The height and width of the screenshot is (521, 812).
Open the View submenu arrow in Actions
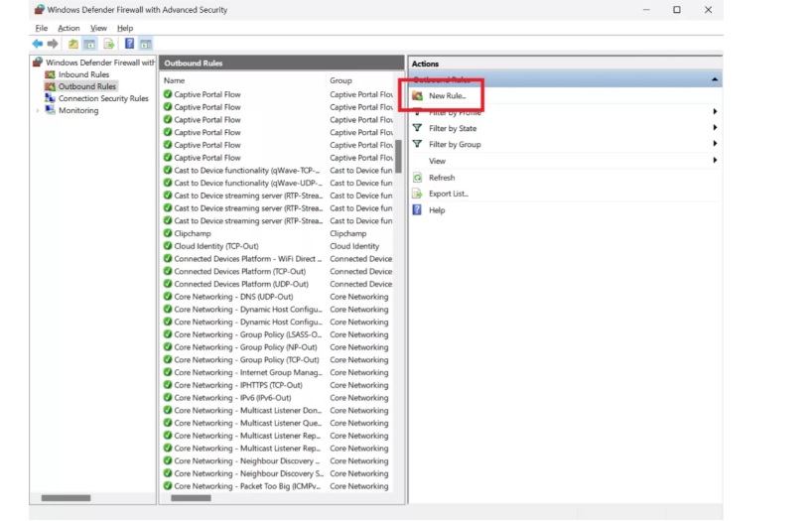tap(715, 160)
